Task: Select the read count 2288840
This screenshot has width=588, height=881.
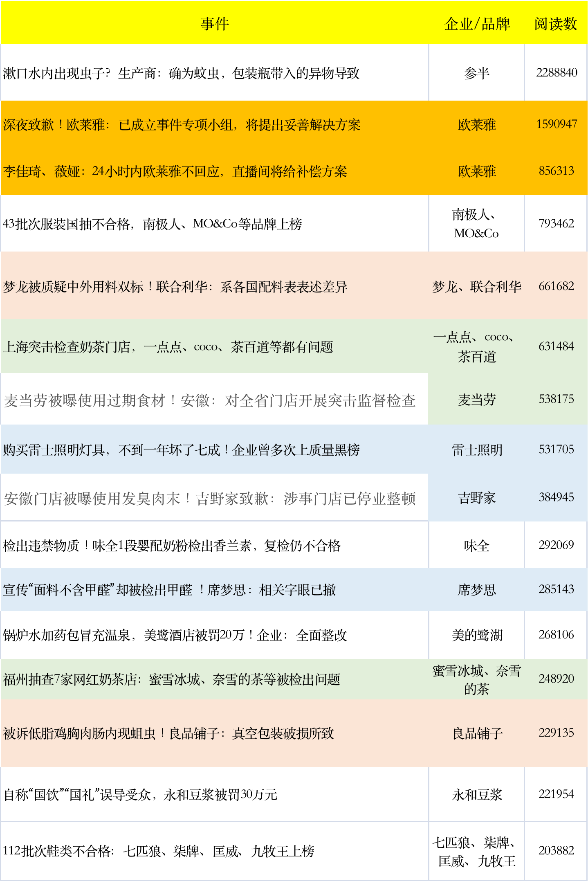Action: coord(557,73)
